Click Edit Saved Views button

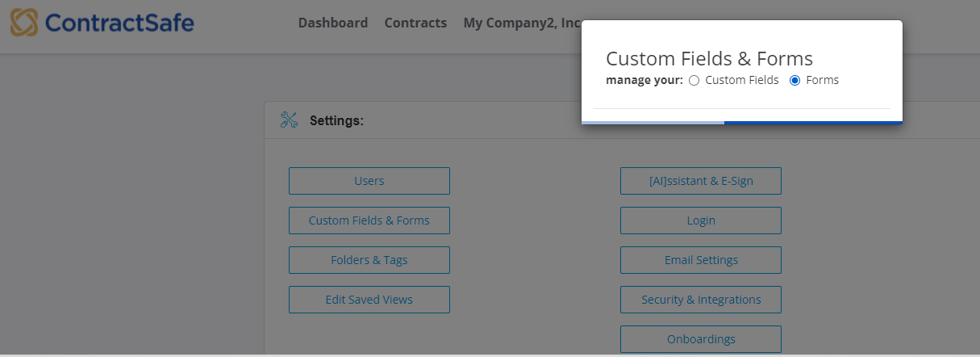(x=369, y=300)
